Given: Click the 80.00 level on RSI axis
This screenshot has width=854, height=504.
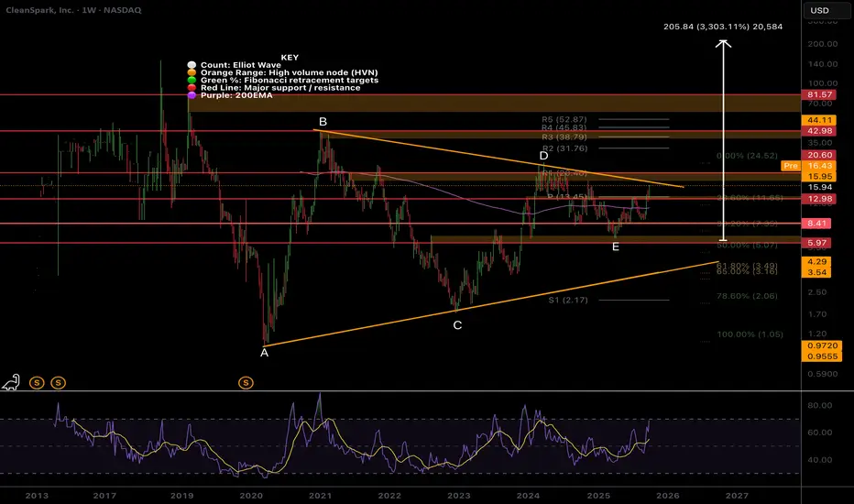Looking at the screenshot, I should tap(820, 405).
